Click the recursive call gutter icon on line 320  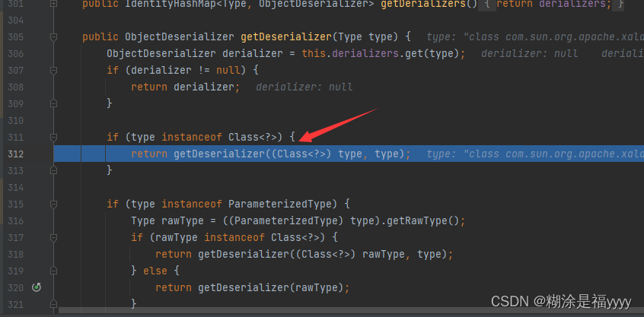(36, 287)
